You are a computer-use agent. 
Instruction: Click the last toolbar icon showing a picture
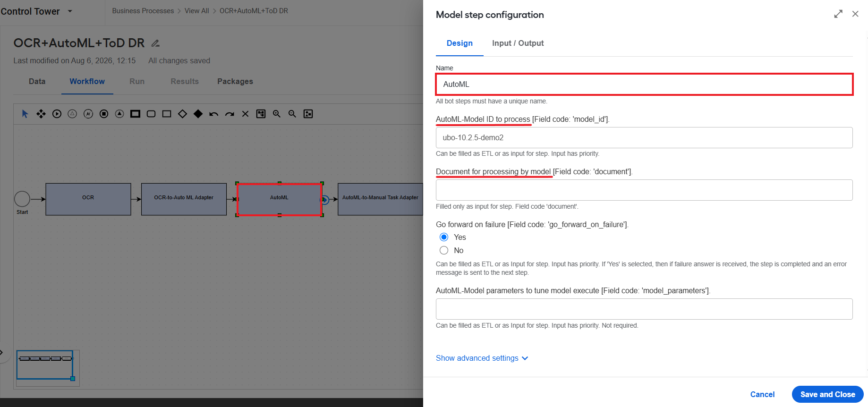[x=308, y=114]
